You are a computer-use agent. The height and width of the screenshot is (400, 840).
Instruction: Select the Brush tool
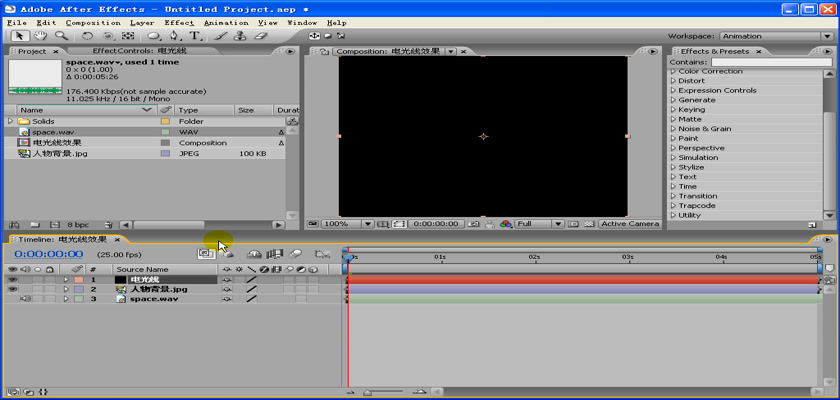point(220,36)
